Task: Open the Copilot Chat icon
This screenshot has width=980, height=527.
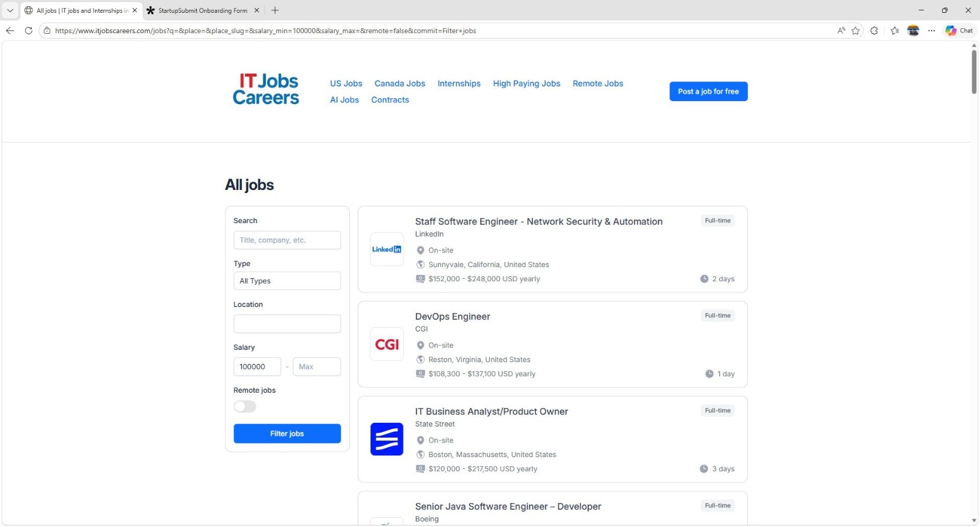Action: point(959,31)
